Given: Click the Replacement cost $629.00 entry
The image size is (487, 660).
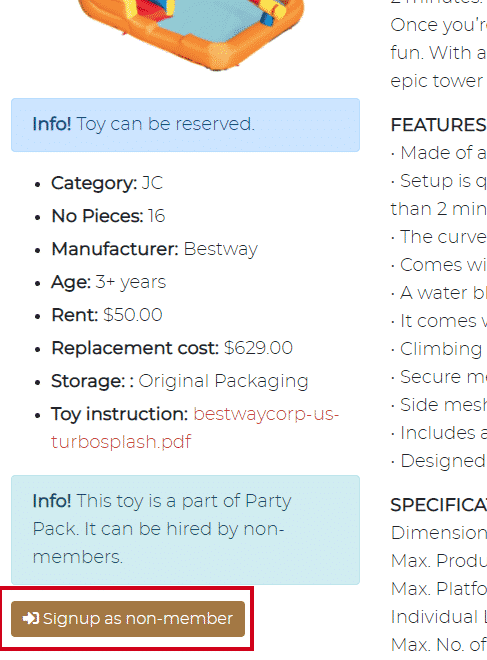Looking at the screenshot, I should pyautogui.click(x=172, y=348).
